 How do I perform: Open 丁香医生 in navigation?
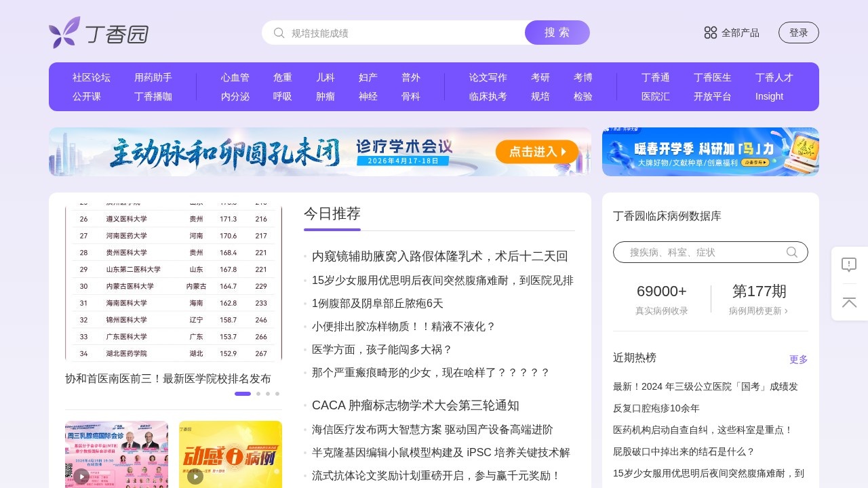point(713,77)
